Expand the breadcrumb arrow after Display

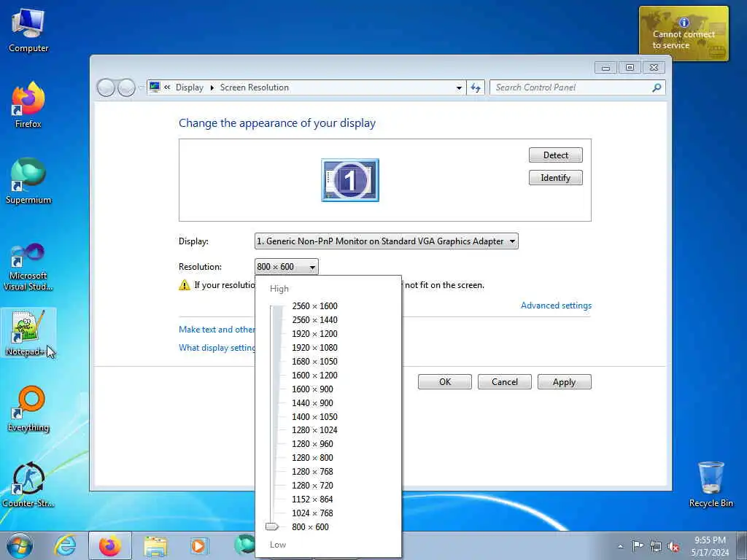point(212,87)
